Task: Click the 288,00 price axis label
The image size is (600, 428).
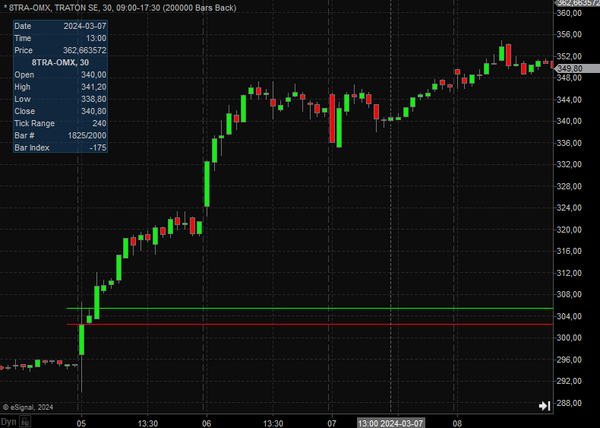Action: [570, 403]
